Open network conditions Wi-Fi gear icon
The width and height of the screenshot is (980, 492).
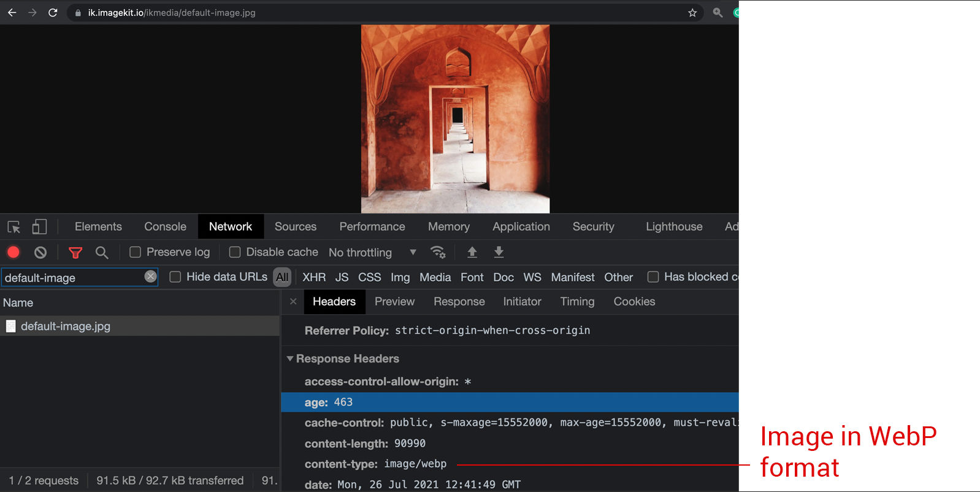[x=438, y=252]
